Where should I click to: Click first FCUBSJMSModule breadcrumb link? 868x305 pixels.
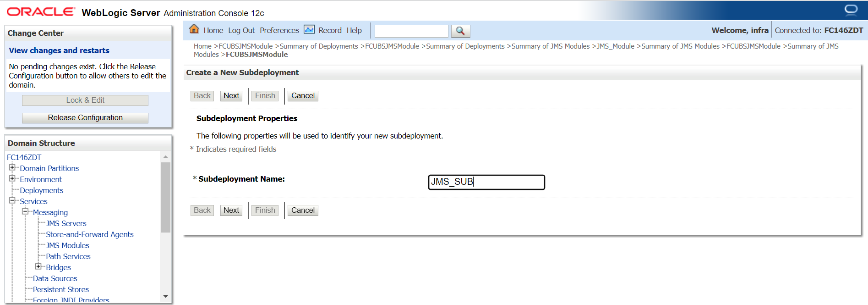246,46
